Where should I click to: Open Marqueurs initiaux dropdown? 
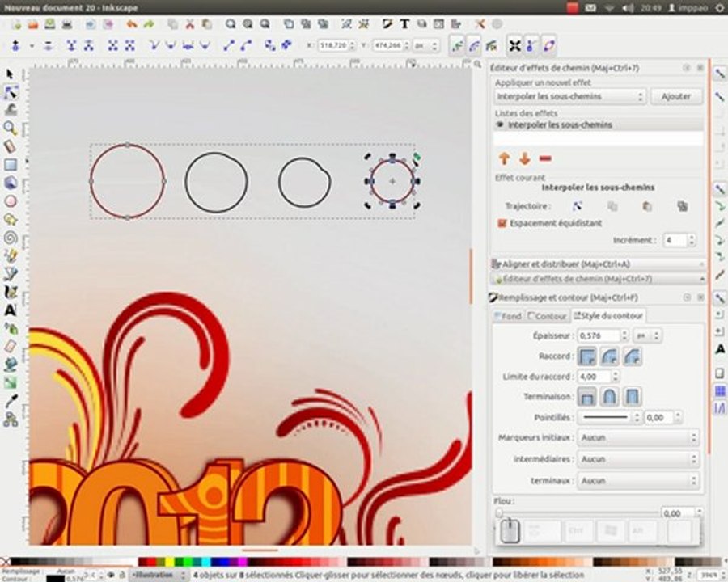tap(638, 437)
